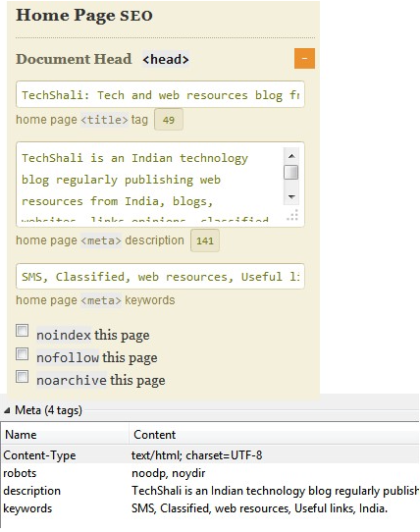Edit the home page meta description textarea
This screenshot has width=420, height=532.
[160, 185]
